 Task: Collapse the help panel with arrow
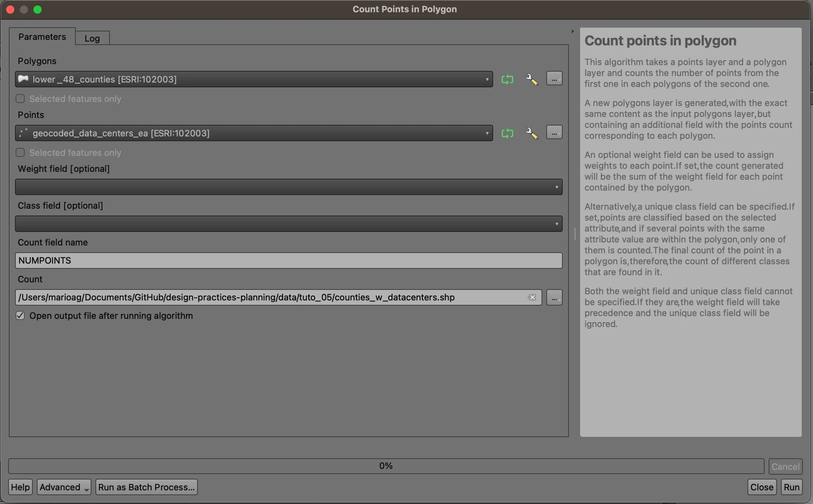573,31
